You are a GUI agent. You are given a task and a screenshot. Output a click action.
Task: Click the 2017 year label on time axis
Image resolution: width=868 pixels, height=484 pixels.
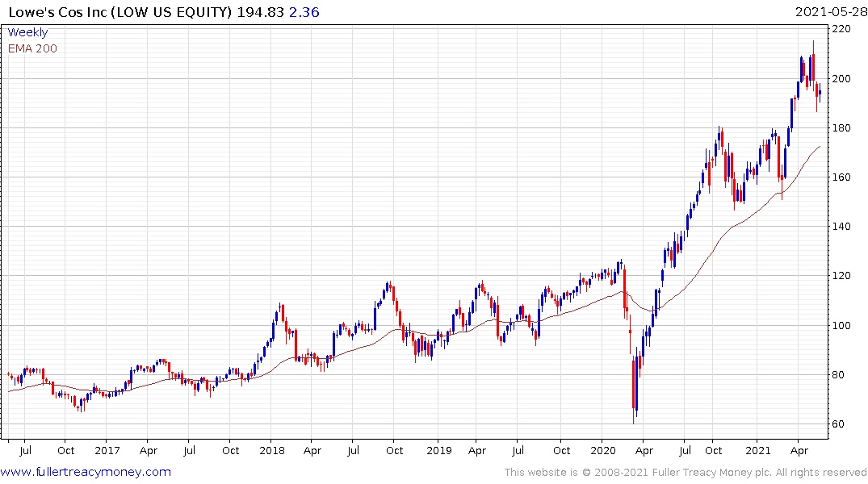(x=107, y=451)
